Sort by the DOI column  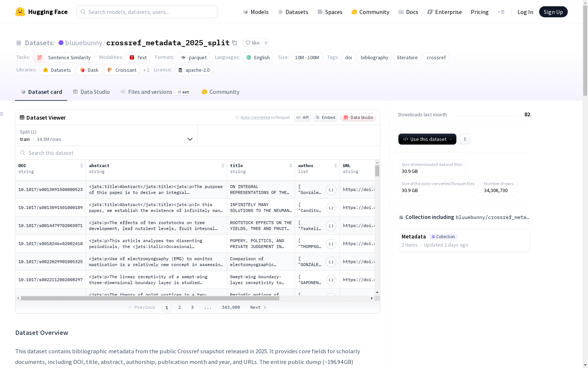tap(82, 166)
